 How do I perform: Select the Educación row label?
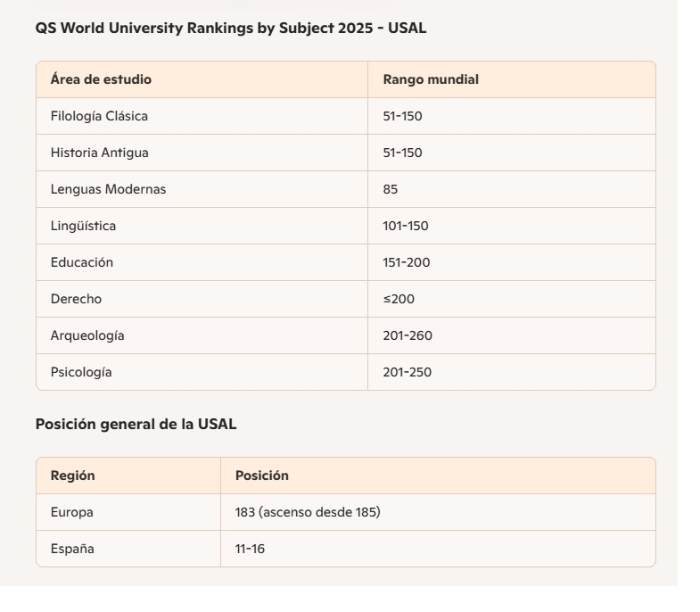point(82,262)
